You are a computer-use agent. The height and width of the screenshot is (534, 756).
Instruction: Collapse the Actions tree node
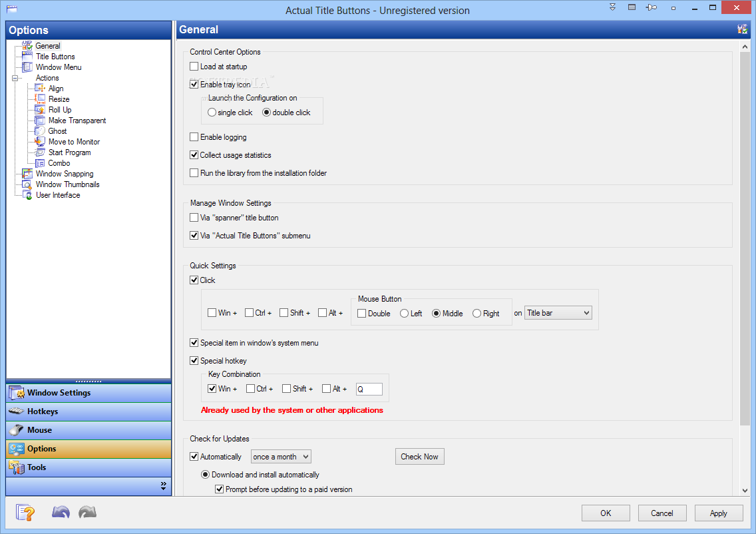coord(15,78)
